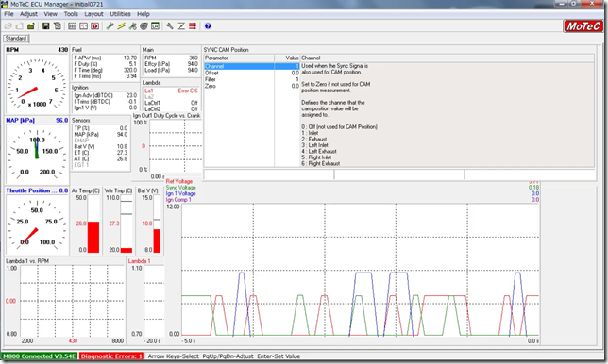
Task: Click the voltage trace graph area
Action: pyautogui.click(x=361, y=270)
